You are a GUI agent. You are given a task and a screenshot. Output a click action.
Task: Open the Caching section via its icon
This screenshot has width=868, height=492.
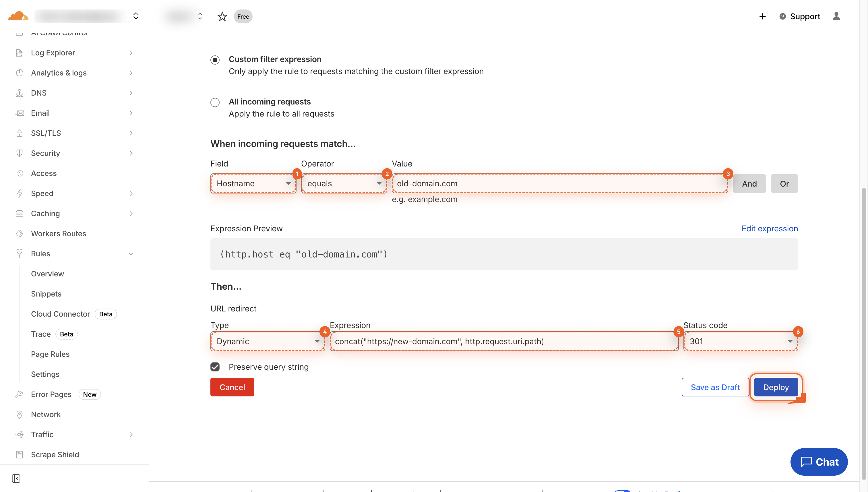click(x=19, y=213)
